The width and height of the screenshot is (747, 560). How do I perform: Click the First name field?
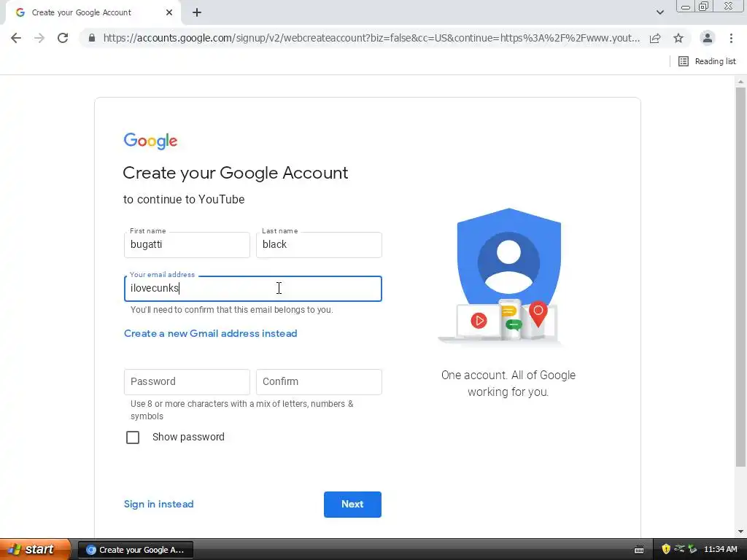tap(187, 245)
